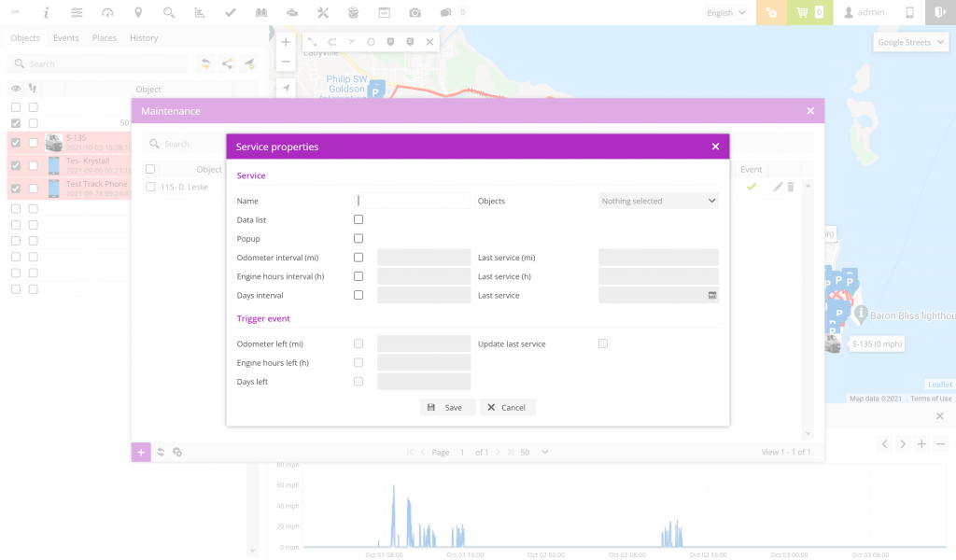The image size is (956, 560).
Task: Delete the 115- D. Leslie service trash
Action: (x=791, y=187)
